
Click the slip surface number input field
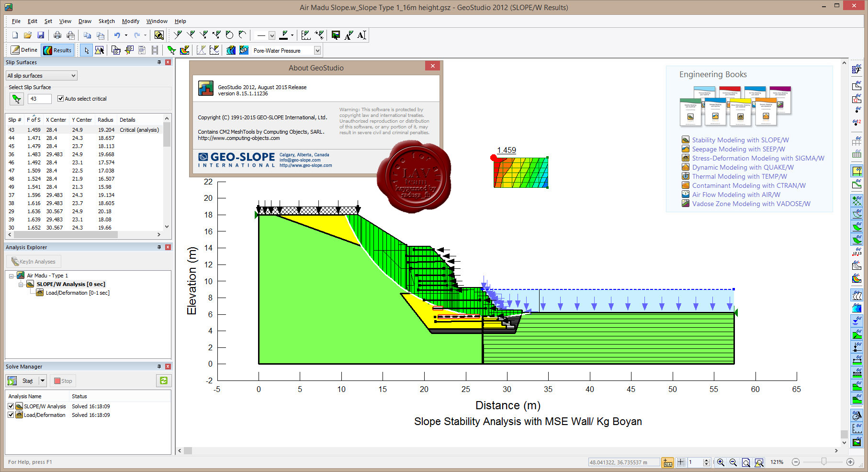coord(40,99)
